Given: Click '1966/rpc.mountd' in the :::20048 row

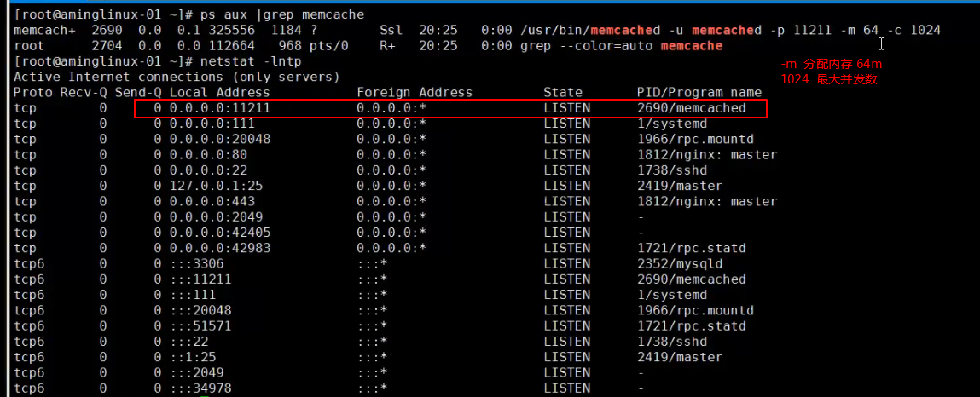Looking at the screenshot, I should (x=696, y=310).
